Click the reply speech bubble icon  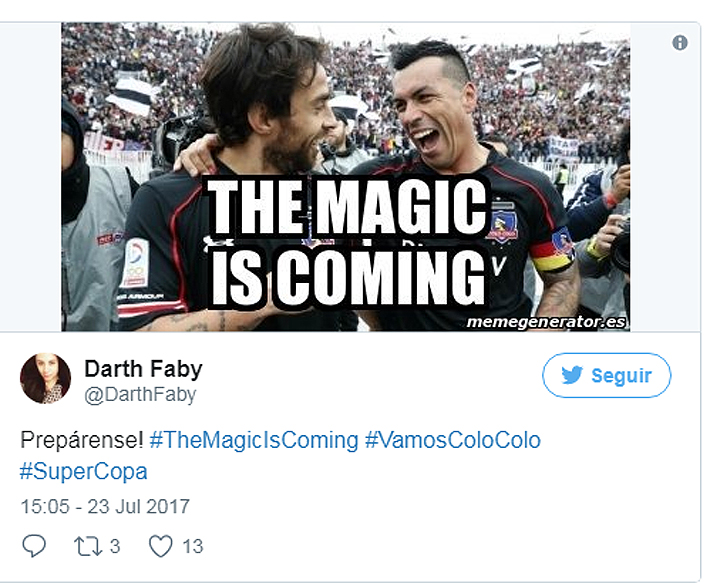tap(34, 545)
